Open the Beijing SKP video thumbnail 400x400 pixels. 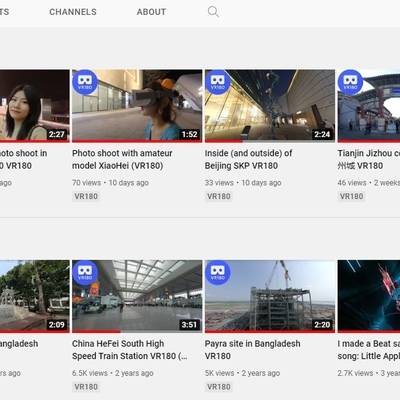pyautogui.click(x=270, y=106)
